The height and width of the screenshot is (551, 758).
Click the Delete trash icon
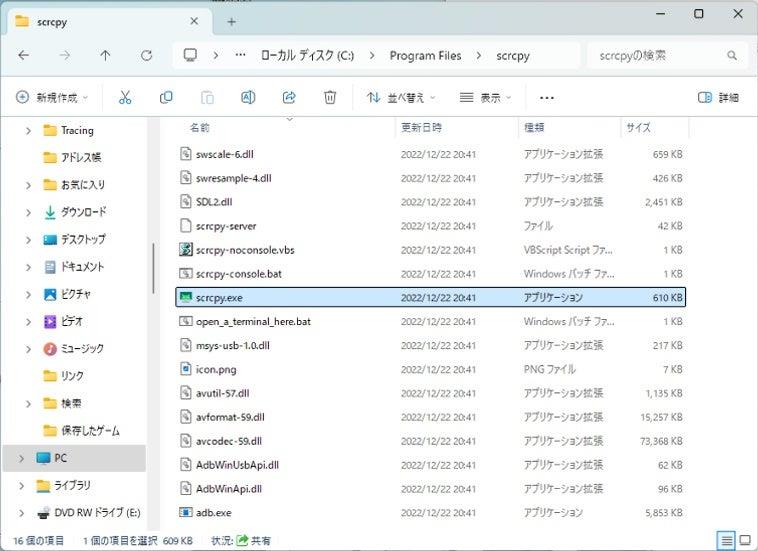(330, 98)
